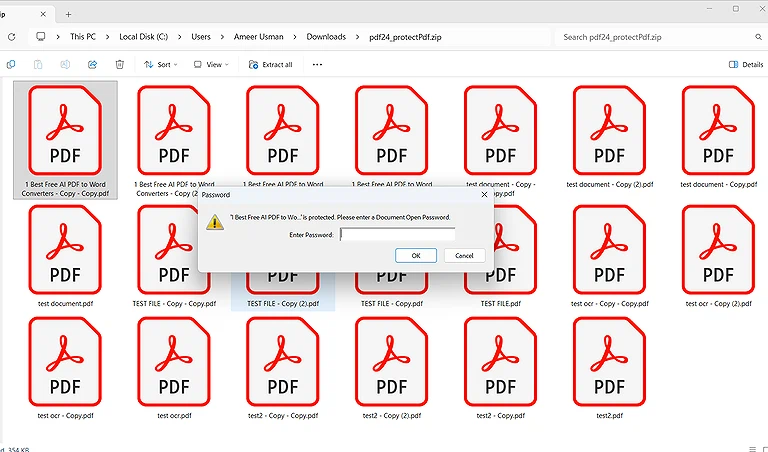The height and width of the screenshot is (452, 768).
Task: Select test2 - Copy.pdf file icon
Action: tap(500, 361)
